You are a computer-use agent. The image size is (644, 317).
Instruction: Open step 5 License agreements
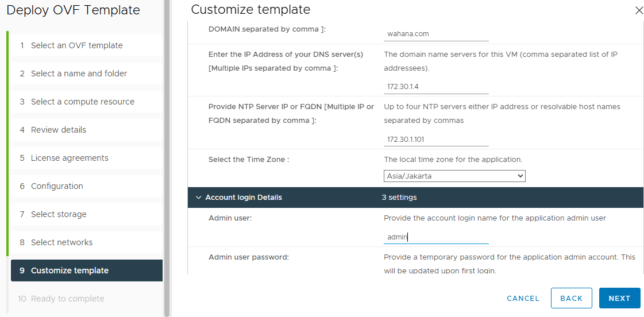(69, 158)
